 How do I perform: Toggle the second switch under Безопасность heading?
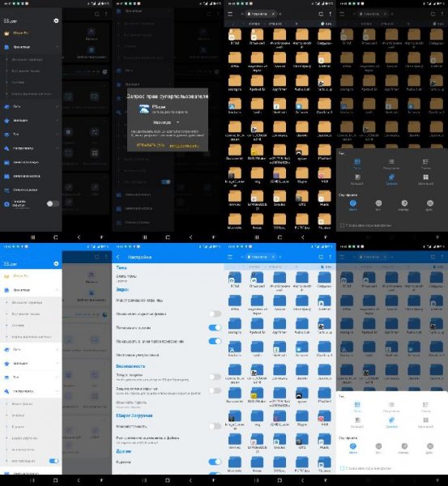click(x=215, y=390)
